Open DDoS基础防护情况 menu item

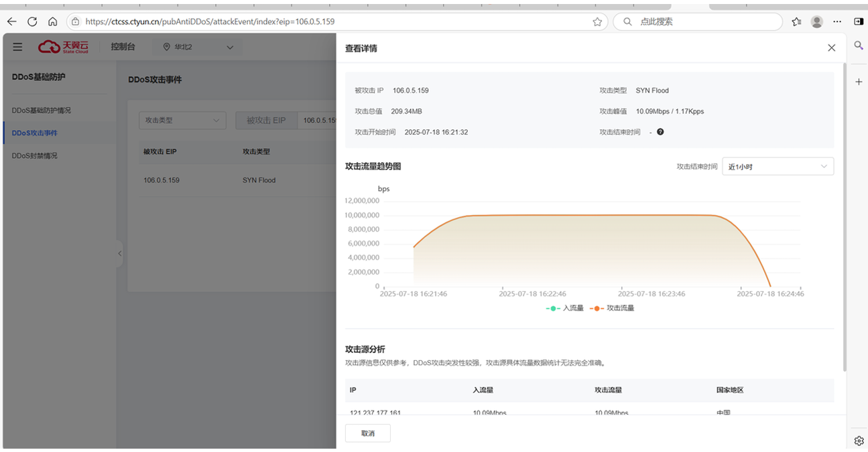[x=41, y=110]
